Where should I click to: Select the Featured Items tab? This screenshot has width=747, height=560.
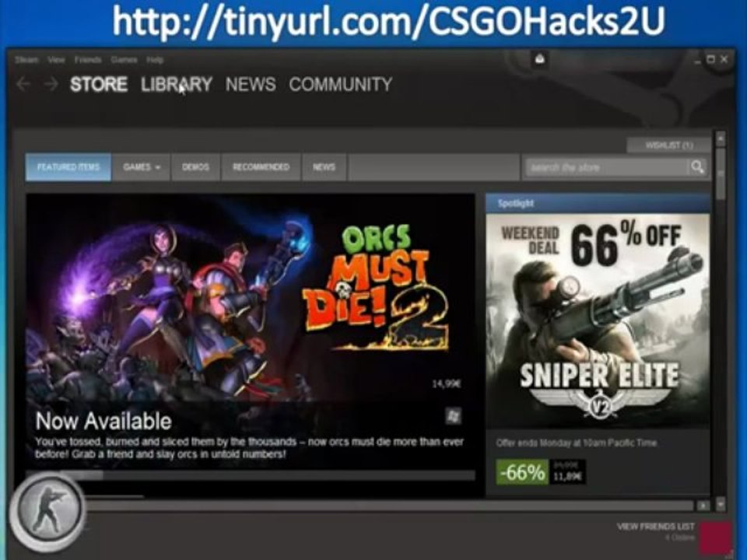click(x=68, y=167)
